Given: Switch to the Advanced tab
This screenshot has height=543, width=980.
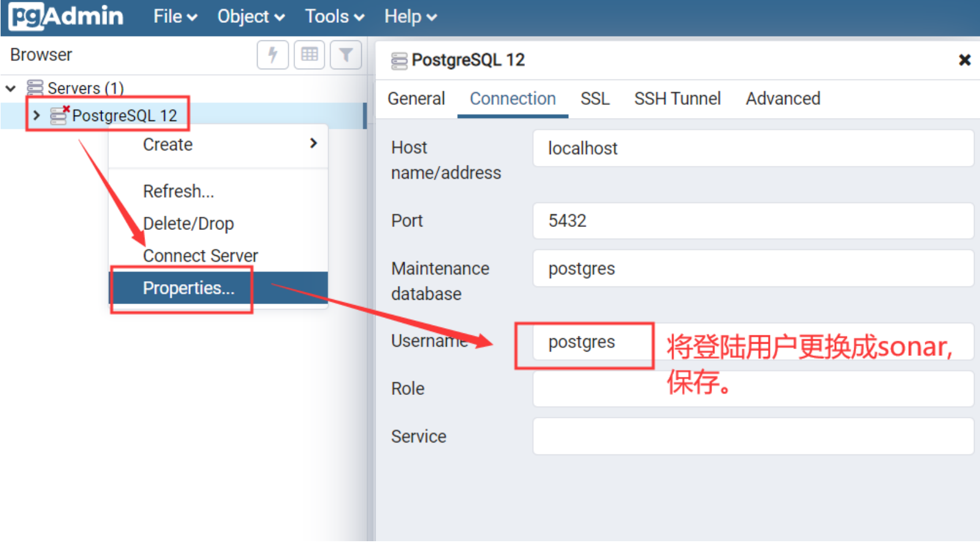Looking at the screenshot, I should click(783, 98).
